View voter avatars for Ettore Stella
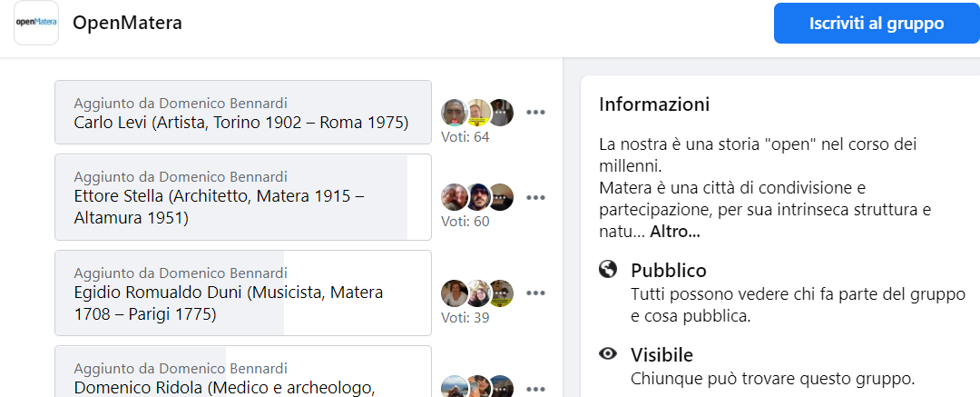The height and width of the screenshot is (397, 980). click(477, 197)
